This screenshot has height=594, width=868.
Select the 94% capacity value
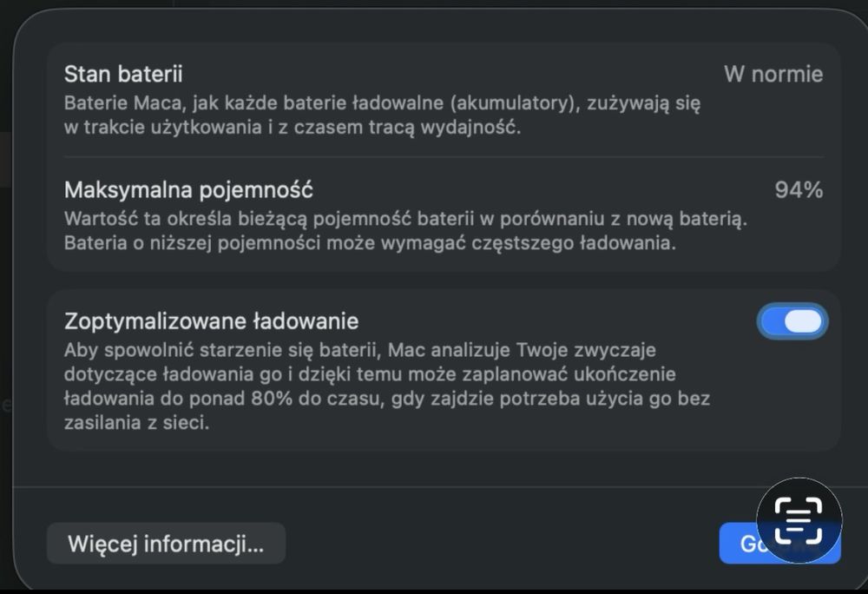(798, 190)
